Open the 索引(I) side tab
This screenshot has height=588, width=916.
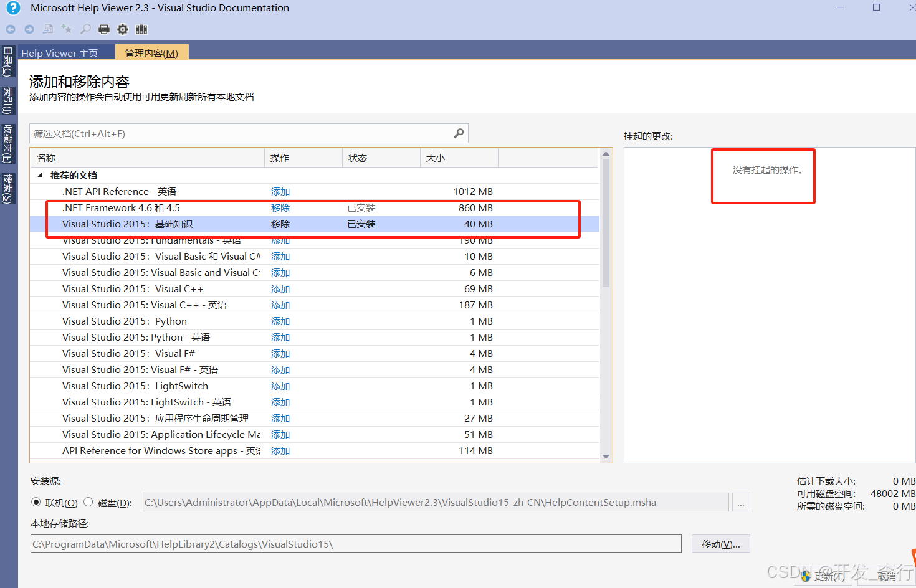(x=7, y=100)
